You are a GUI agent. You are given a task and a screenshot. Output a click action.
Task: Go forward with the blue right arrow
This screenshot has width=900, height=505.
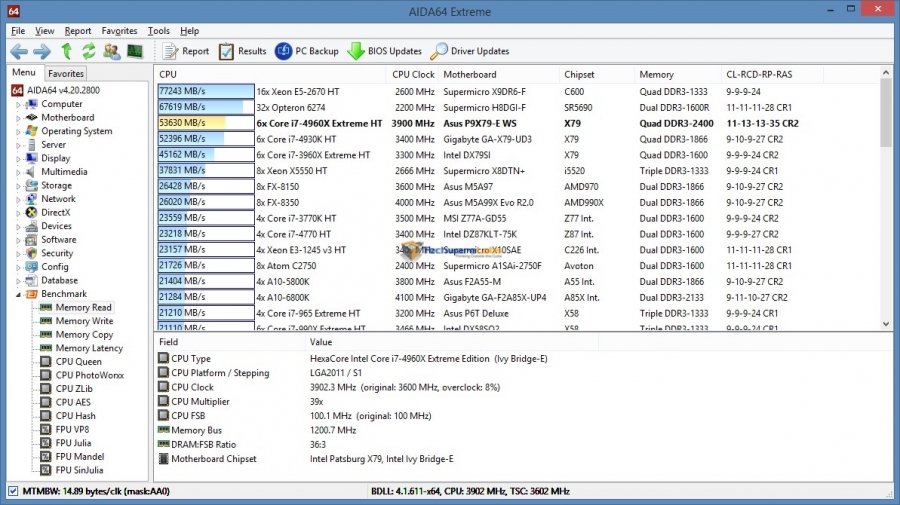tap(42, 52)
